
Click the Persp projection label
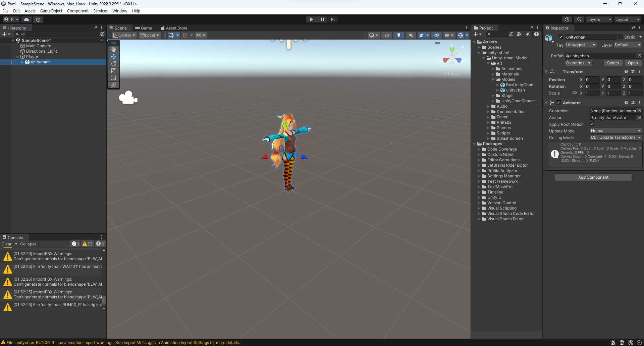point(453,74)
